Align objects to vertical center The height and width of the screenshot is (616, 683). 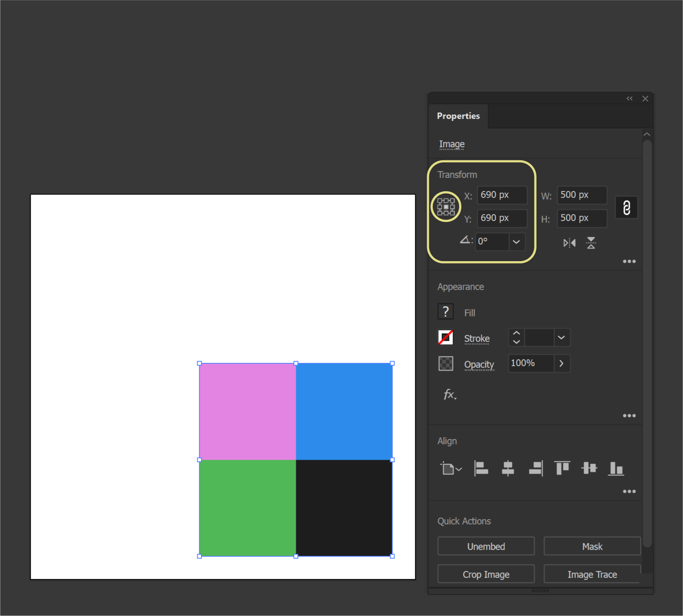pos(589,468)
